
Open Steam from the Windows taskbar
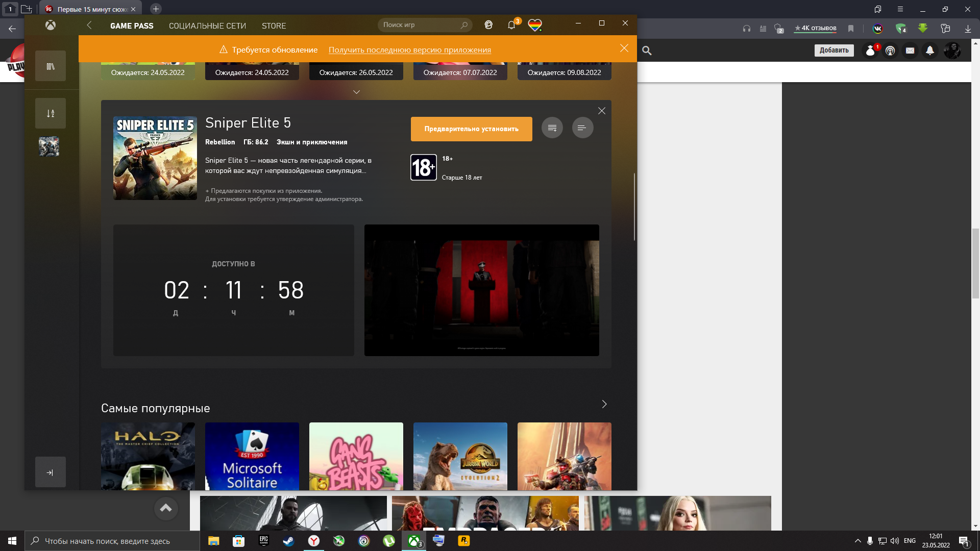[x=288, y=541]
